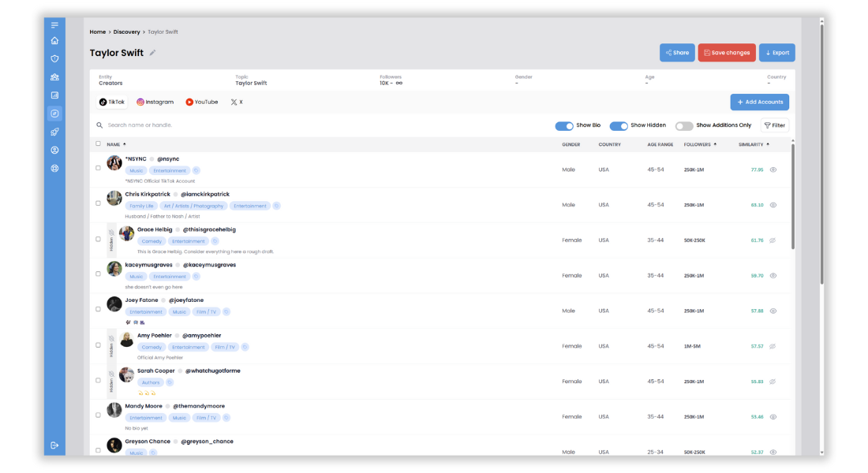
Task: Sort the table by the Followers column arrow
Action: (715, 144)
